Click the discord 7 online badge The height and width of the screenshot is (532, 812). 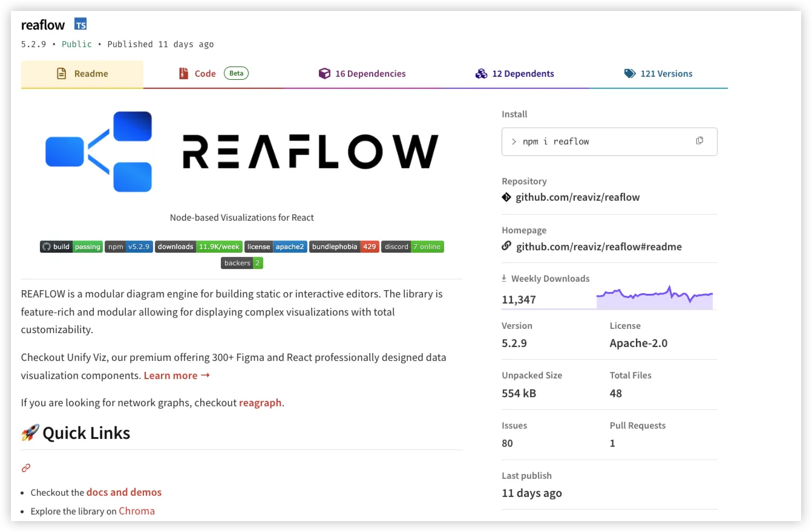413,247
